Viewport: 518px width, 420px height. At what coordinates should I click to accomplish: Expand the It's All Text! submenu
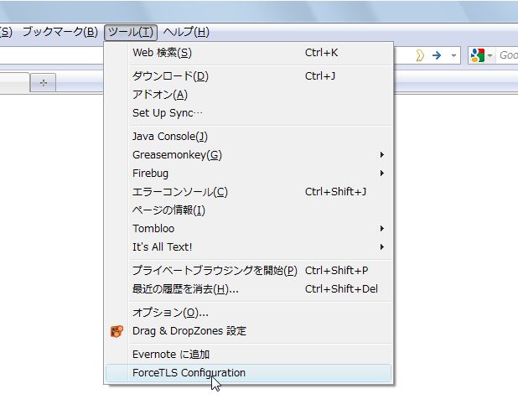249,246
